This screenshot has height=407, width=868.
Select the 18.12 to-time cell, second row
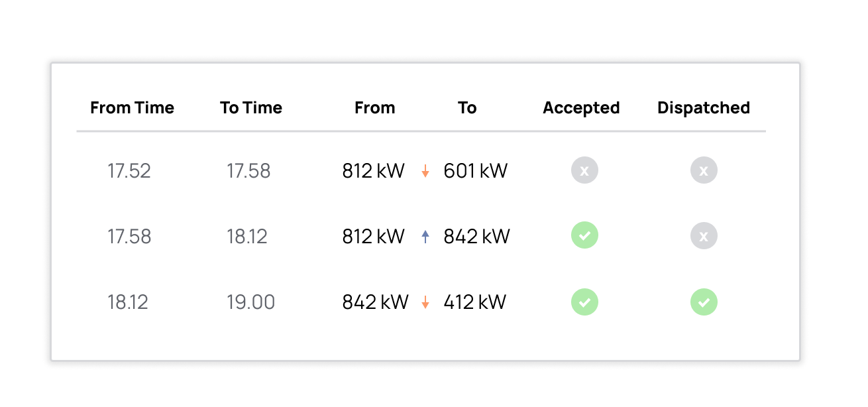coord(247,237)
